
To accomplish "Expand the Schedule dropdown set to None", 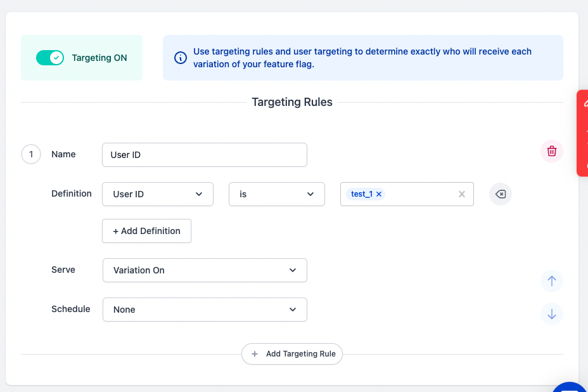I will (205, 310).
